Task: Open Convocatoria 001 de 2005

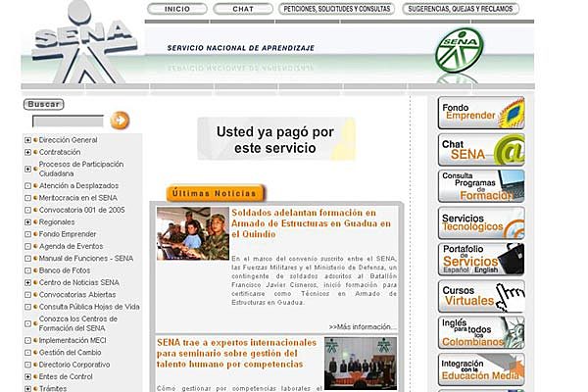Action: pyautogui.click(x=81, y=210)
